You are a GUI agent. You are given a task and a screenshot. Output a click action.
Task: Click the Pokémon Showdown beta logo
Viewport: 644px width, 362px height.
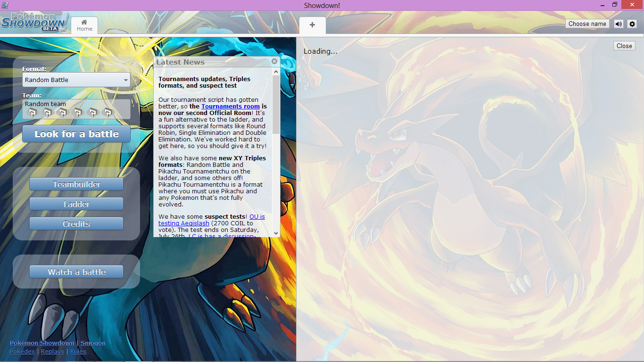(x=34, y=22)
